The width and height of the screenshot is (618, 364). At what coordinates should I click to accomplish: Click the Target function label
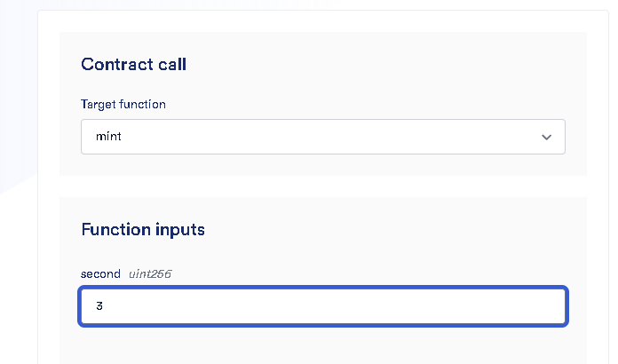click(123, 104)
